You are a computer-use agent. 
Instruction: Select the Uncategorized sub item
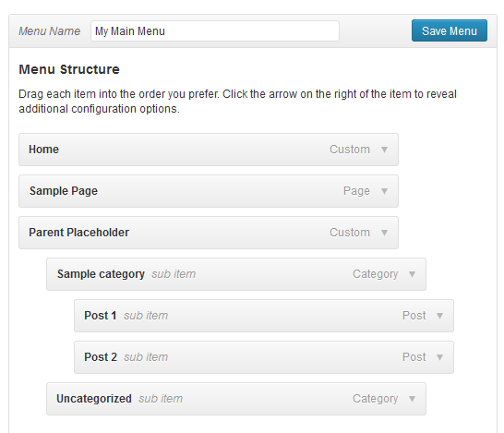click(236, 399)
